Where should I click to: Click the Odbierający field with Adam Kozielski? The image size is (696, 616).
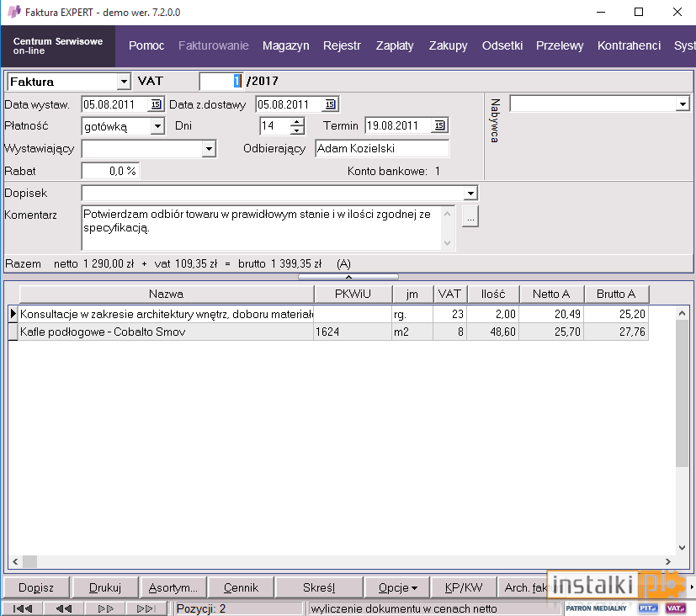(382, 148)
